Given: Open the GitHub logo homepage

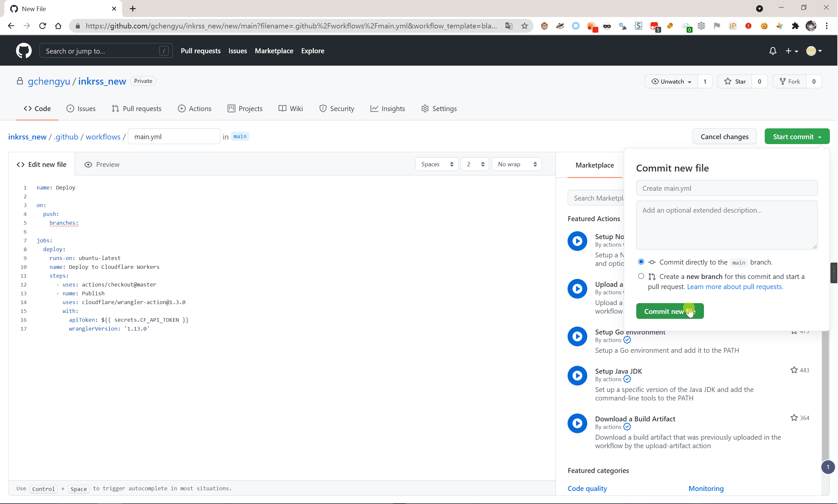Looking at the screenshot, I should coord(24,51).
